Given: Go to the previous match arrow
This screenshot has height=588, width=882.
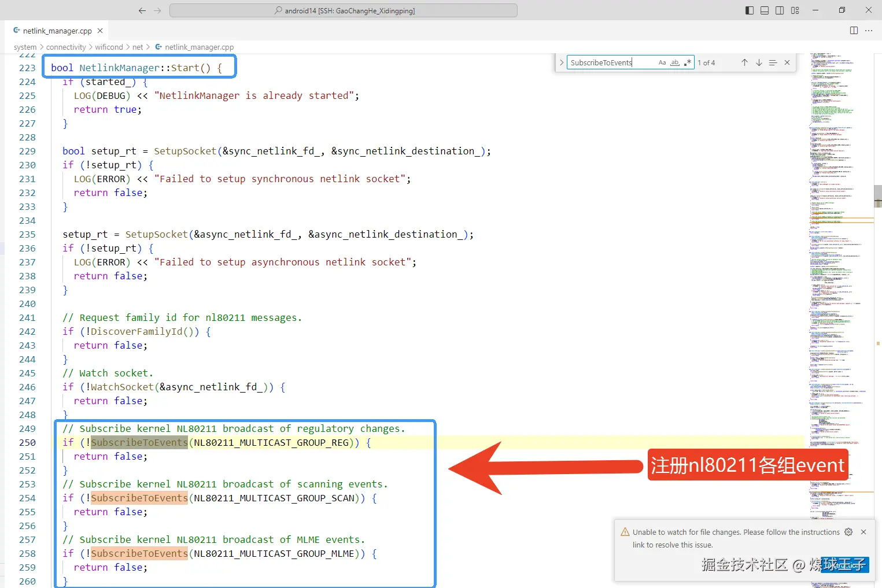Looking at the screenshot, I should pos(744,62).
